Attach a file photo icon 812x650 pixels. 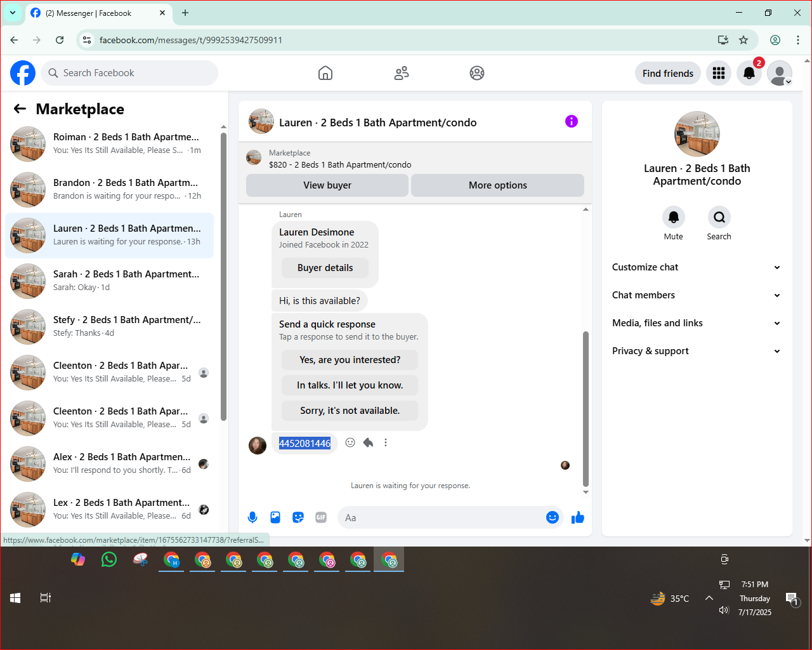[275, 517]
